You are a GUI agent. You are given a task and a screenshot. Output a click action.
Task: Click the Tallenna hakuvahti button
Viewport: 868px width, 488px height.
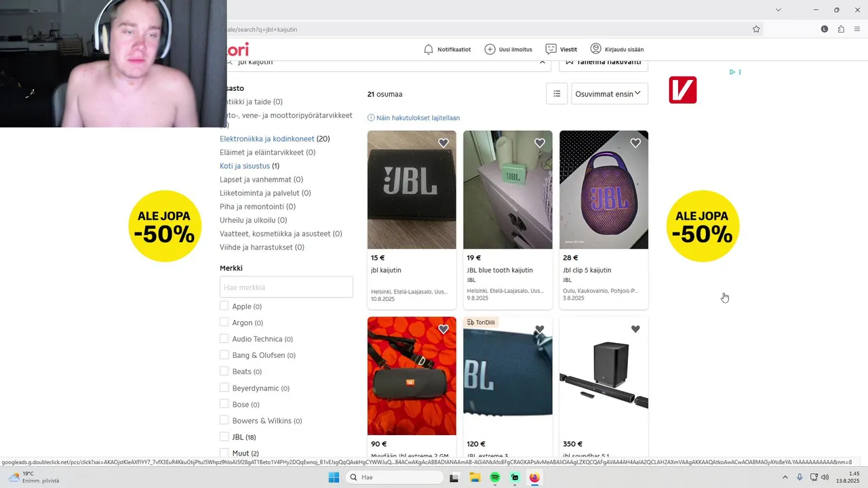pyautogui.click(x=604, y=63)
